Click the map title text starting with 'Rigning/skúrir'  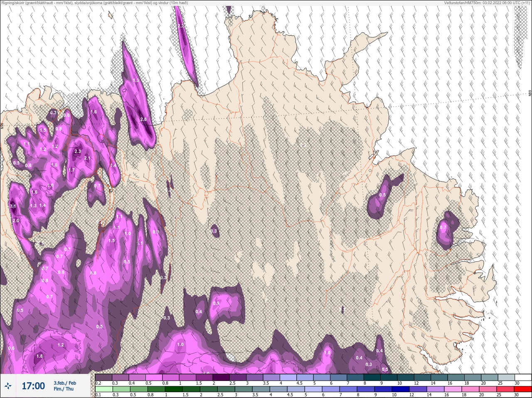94,3
